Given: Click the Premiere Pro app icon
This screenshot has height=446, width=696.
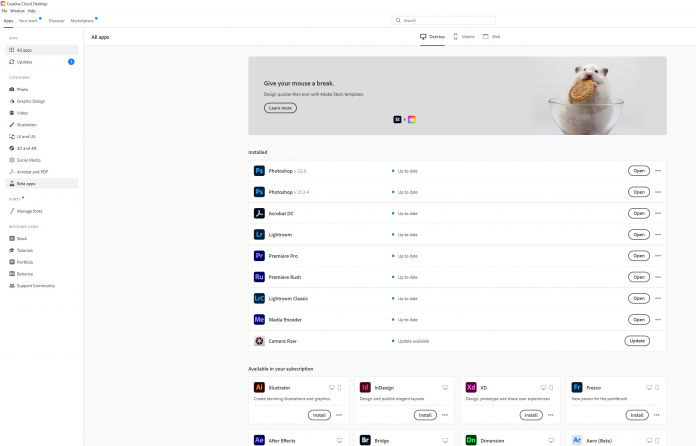Looking at the screenshot, I should tap(259, 256).
